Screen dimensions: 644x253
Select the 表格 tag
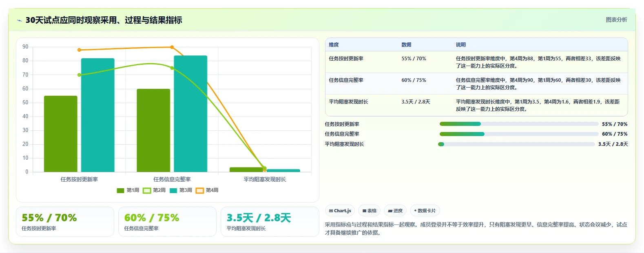369,211
